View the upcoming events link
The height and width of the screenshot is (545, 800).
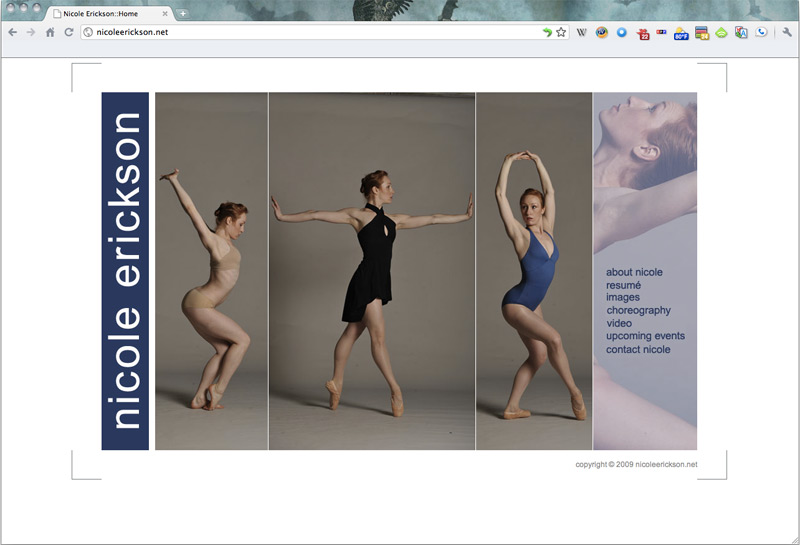pos(645,337)
